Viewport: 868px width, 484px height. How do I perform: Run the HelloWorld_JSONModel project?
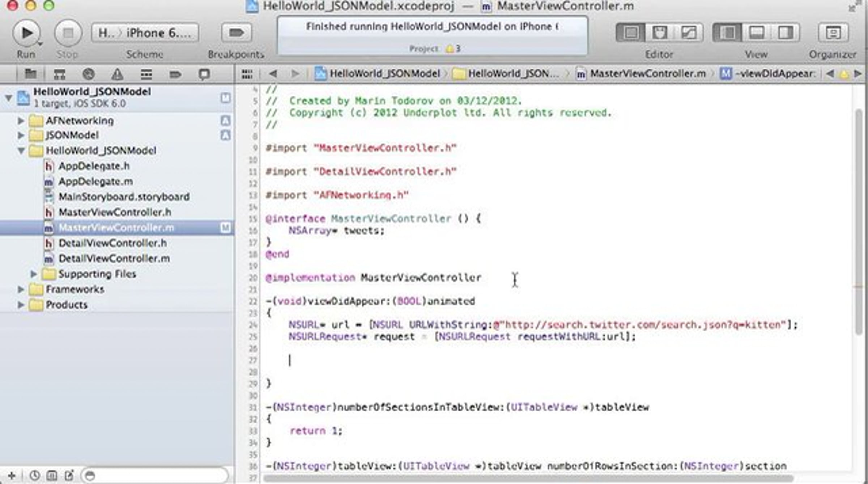[26, 33]
